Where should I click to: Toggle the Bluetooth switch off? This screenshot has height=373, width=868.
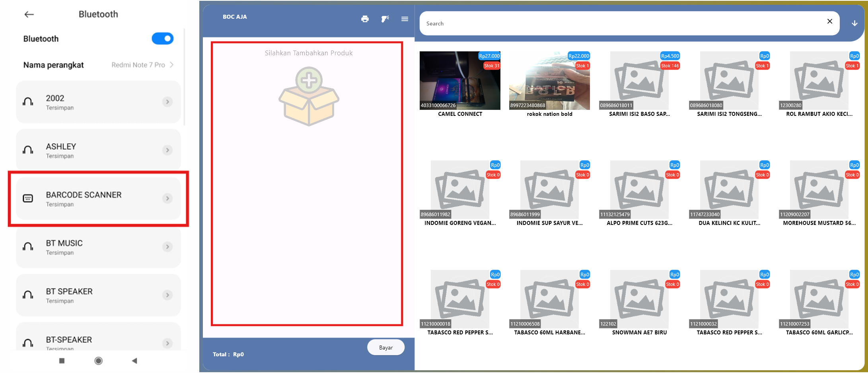tap(162, 39)
